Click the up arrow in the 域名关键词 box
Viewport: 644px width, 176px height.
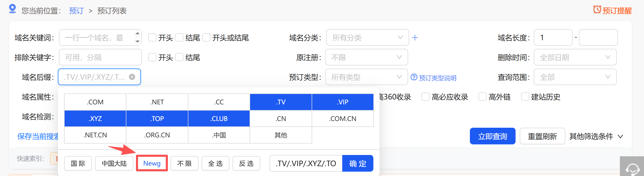coord(138,33)
